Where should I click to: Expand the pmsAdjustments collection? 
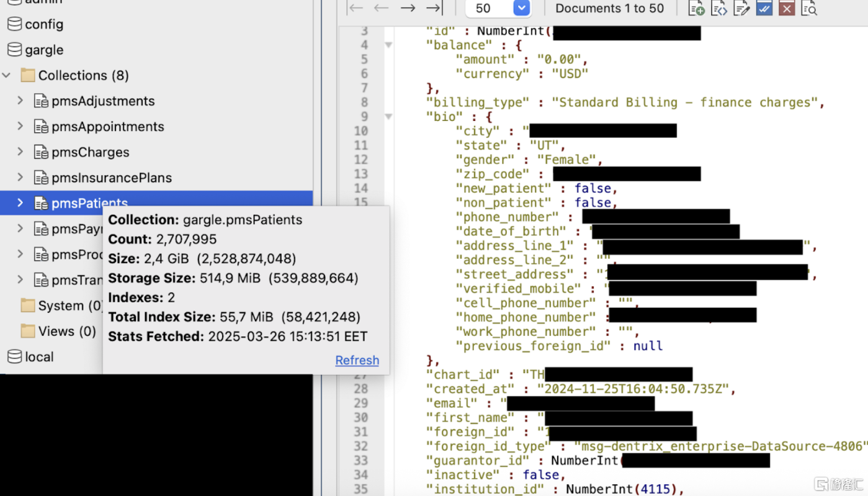tap(20, 101)
